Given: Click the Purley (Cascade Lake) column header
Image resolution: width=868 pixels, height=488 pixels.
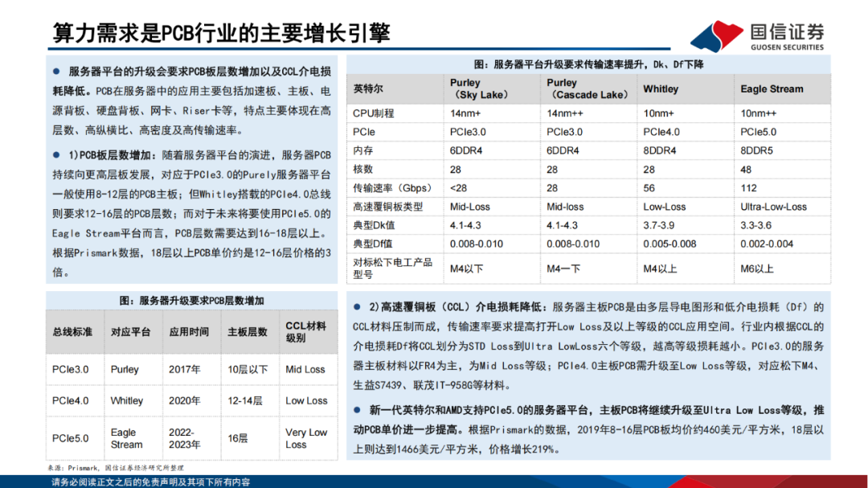Looking at the screenshot, I should pyautogui.click(x=588, y=88).
